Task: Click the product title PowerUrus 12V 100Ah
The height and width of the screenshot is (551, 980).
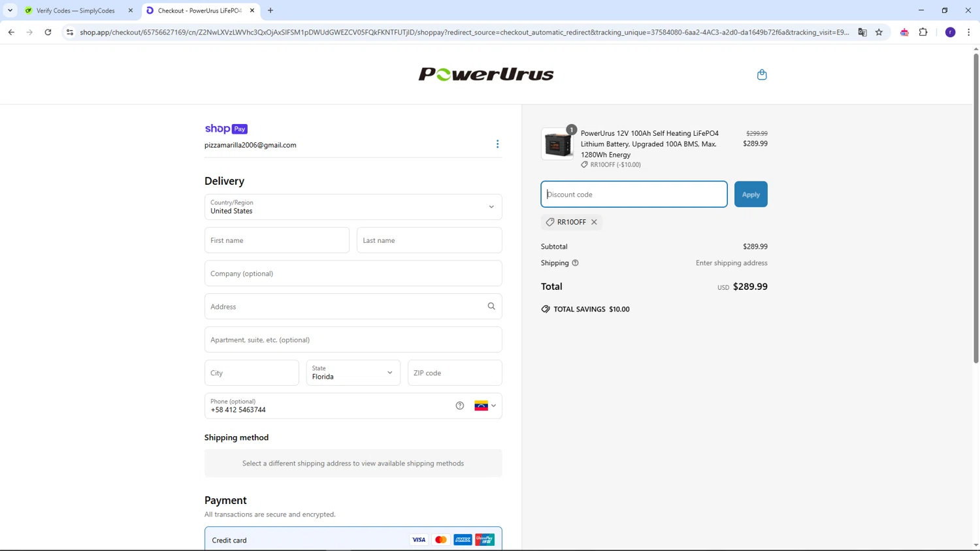Action: pyautogui.click(x=649, y=144)
